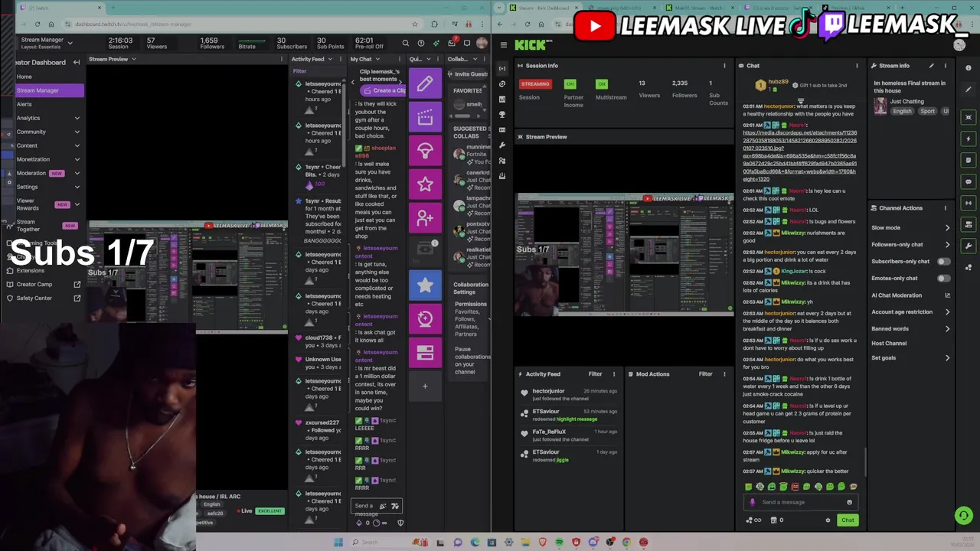Click Twitch chat Send a message field

(376, 507)
